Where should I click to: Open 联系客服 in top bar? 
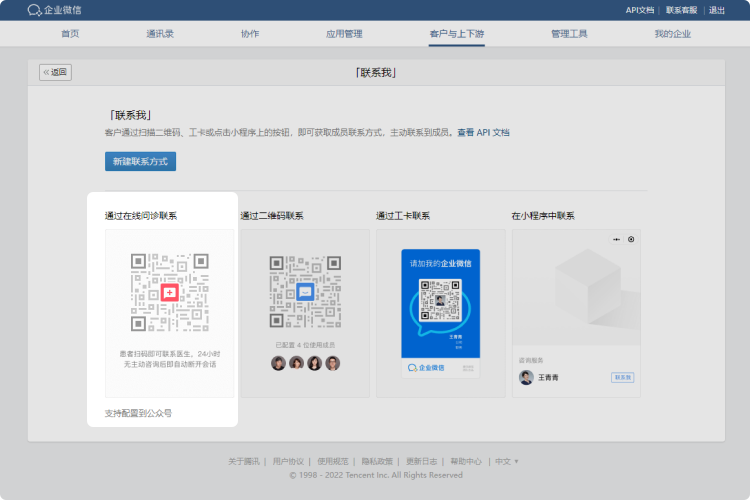[x=681, y=10]
